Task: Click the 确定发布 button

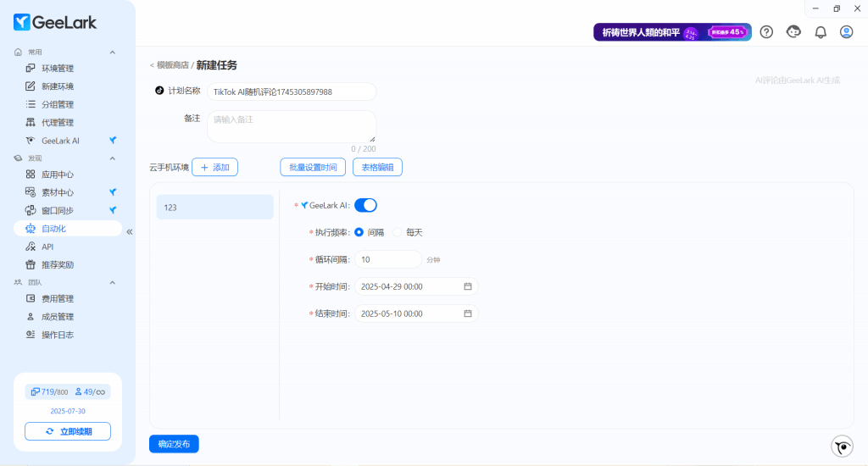Action: tap(174, 444)
